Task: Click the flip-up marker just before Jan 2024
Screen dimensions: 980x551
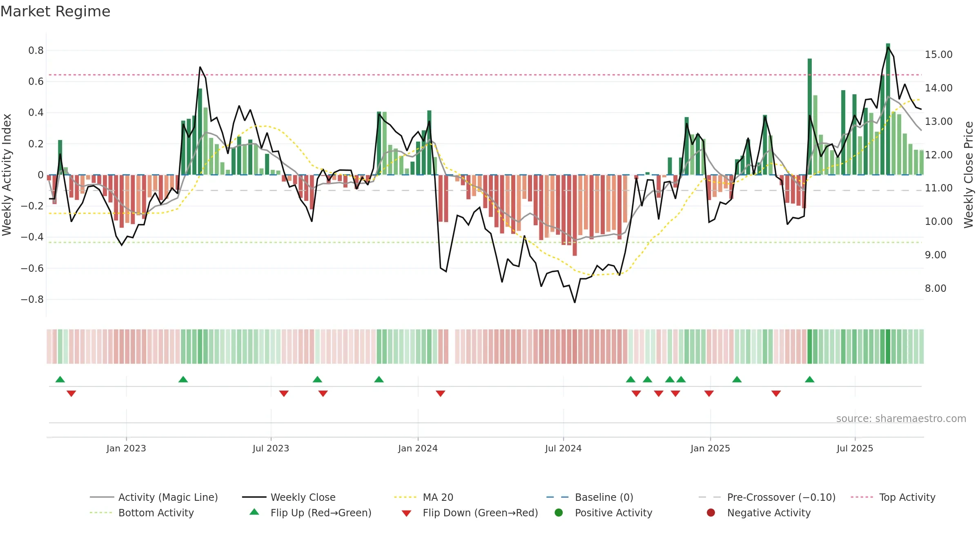Action: [x=379, y=379]
